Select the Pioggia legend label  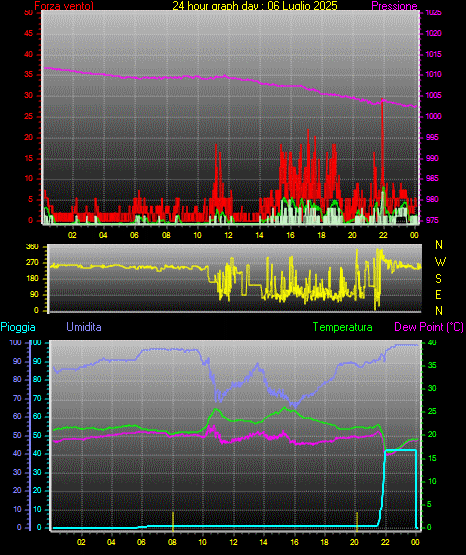(18, 327)
